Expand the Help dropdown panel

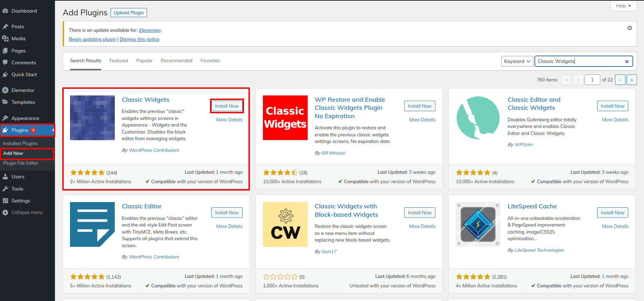[623, 6]
